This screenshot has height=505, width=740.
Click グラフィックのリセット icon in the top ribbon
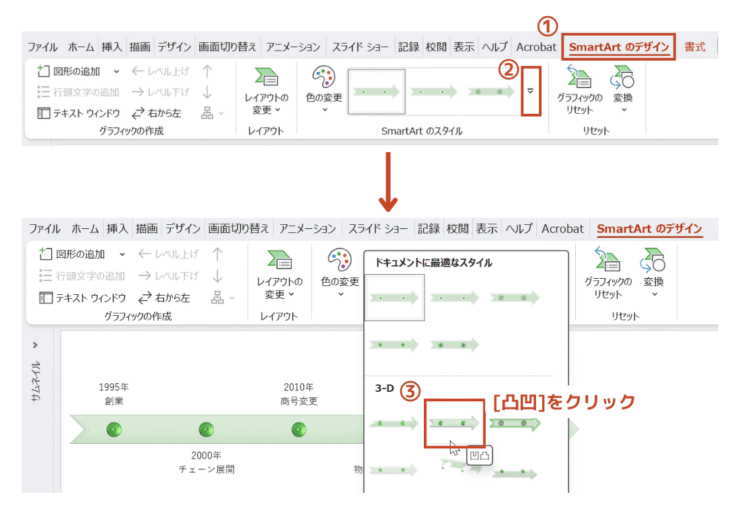(578, 75)
